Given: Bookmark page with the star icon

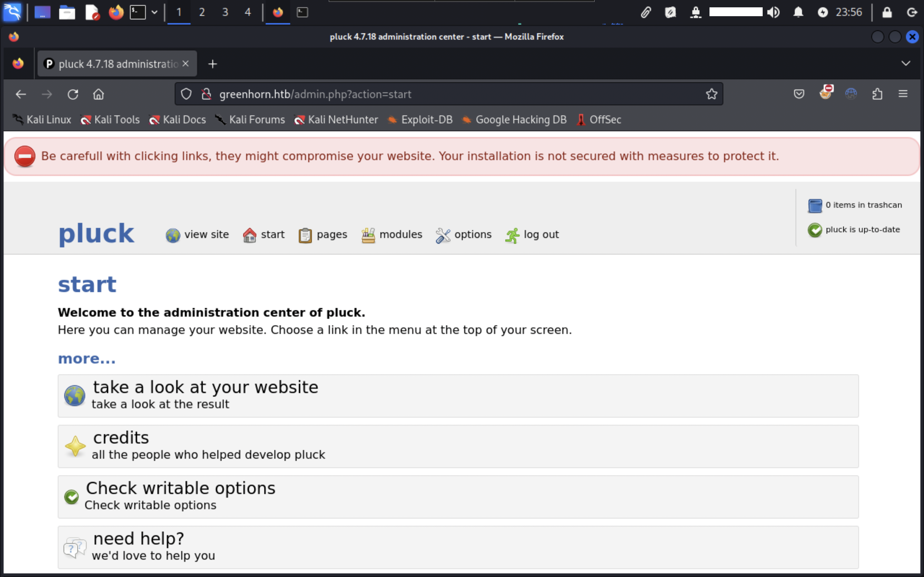Looking at the screenshot, I should tap(711, 94).
